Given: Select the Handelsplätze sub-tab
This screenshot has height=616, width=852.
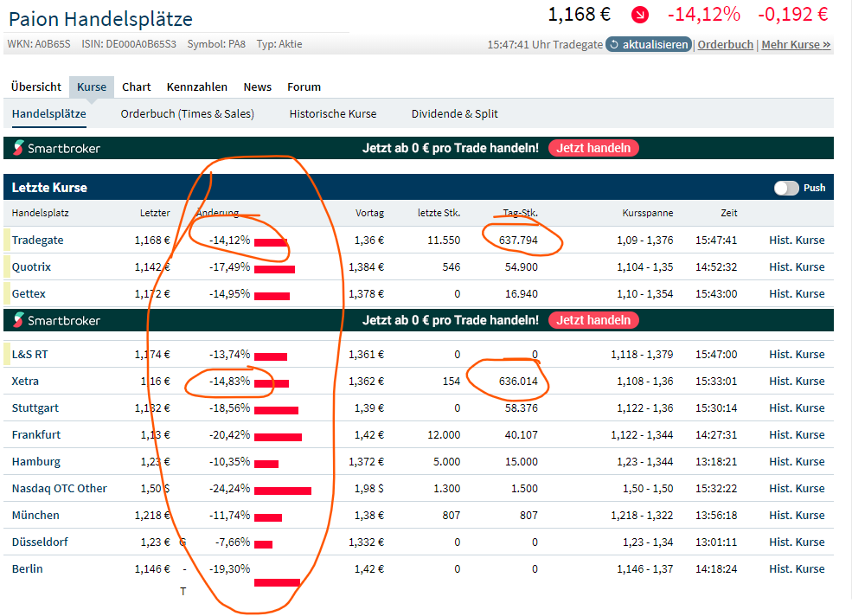Looking at the screenshot, I should click(49, 113).
